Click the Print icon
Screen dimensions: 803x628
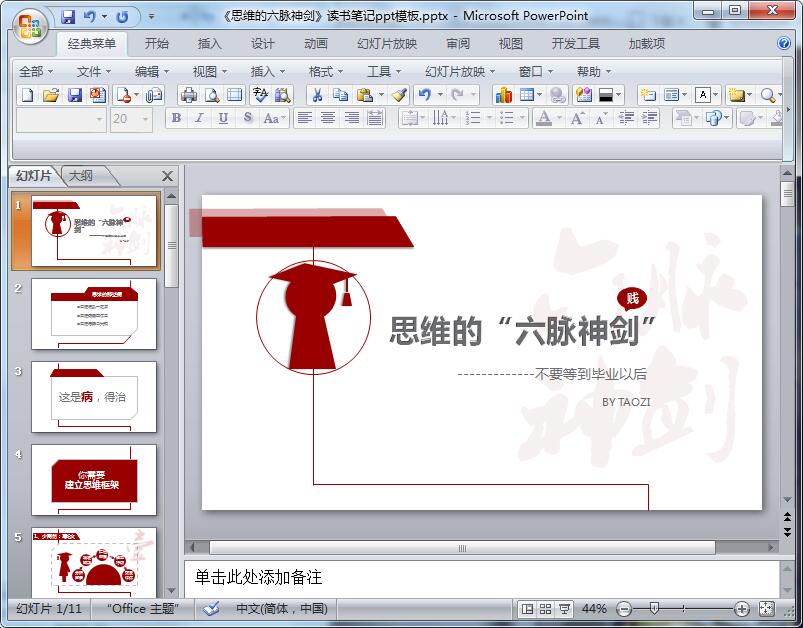tap(189, 95)
